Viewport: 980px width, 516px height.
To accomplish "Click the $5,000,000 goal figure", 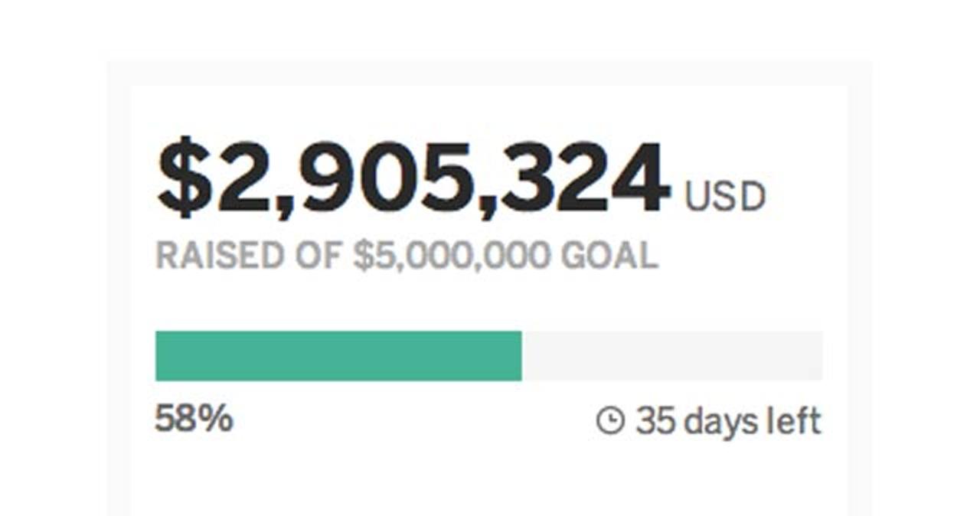I will 452,256.
